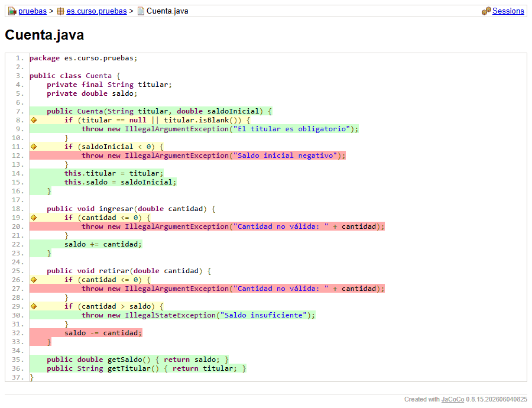Click 'private double saldo;' line

92,93
